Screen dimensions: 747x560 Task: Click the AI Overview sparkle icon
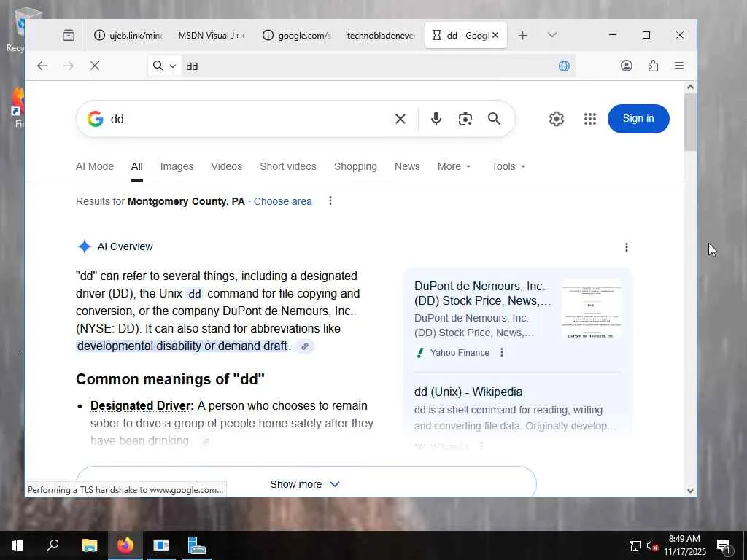(x=85, y=246)
